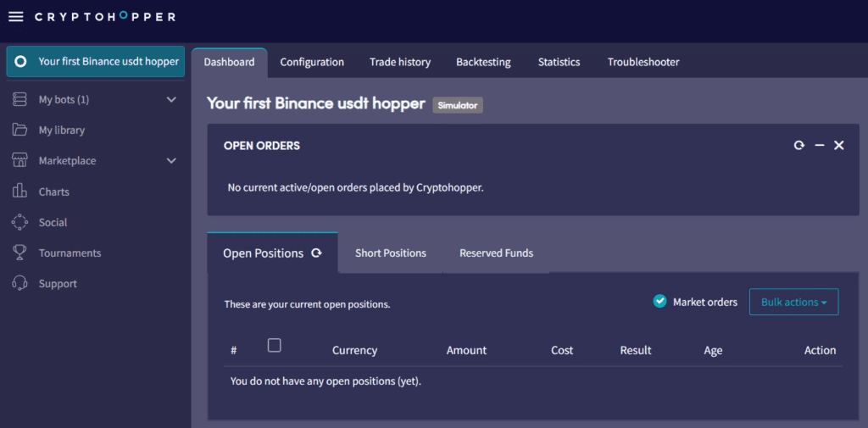The width and height of the screenshot is (868, 428).
Task: Open Marketplace sidebar link
Action: click(67, 160)
